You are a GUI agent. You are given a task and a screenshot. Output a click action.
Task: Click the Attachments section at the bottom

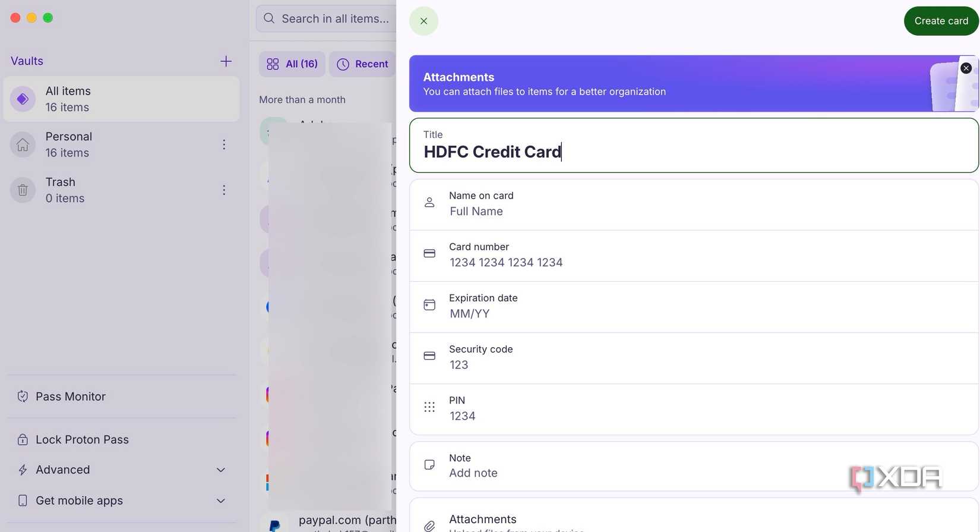click(694, 515)
